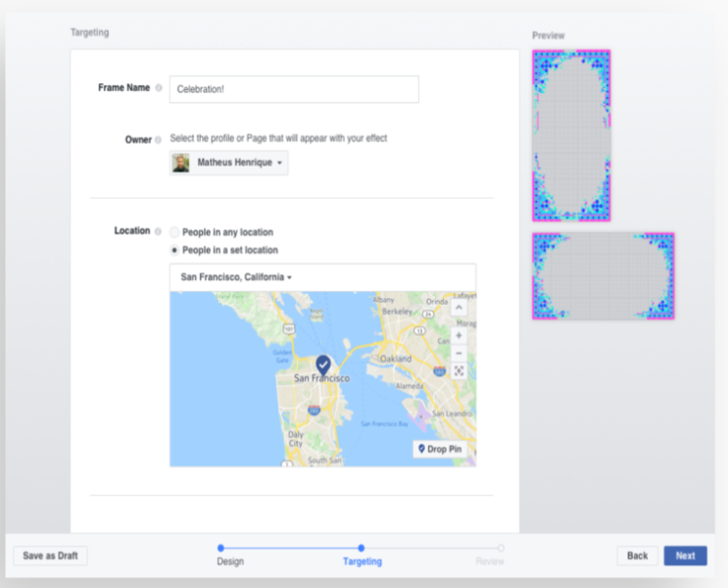Screen dimensions: 728x588
Task: Click the Next button
Action: pyautogui.click(x=685, y=556)
